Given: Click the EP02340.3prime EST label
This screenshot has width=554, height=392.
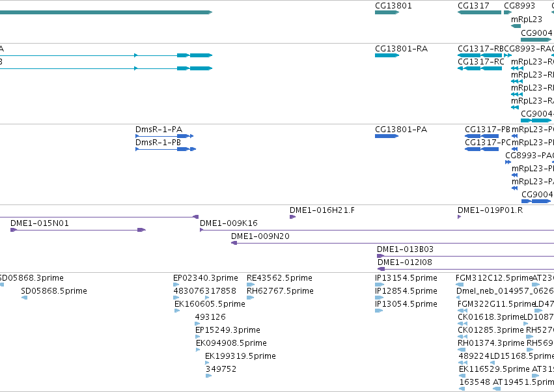Looking at the screenshot, I should (x=206, y=278).
